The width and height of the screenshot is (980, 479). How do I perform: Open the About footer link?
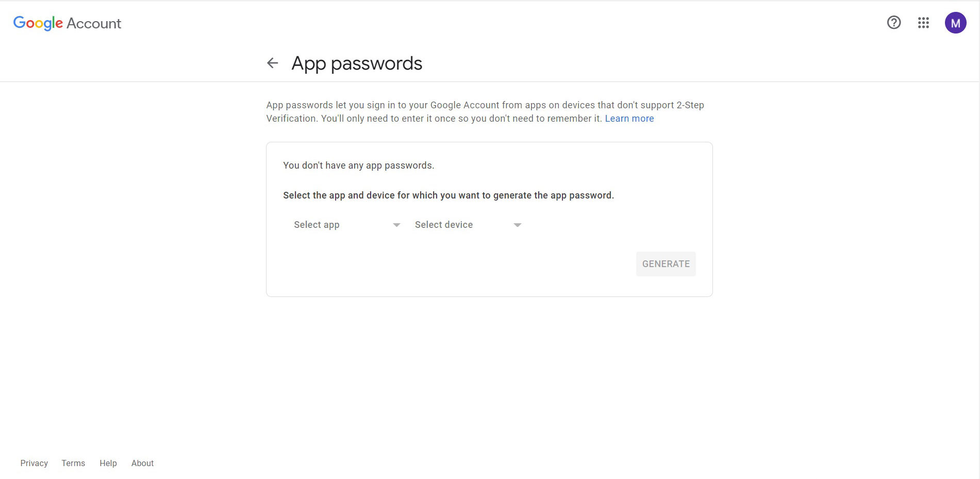point(142,463)
